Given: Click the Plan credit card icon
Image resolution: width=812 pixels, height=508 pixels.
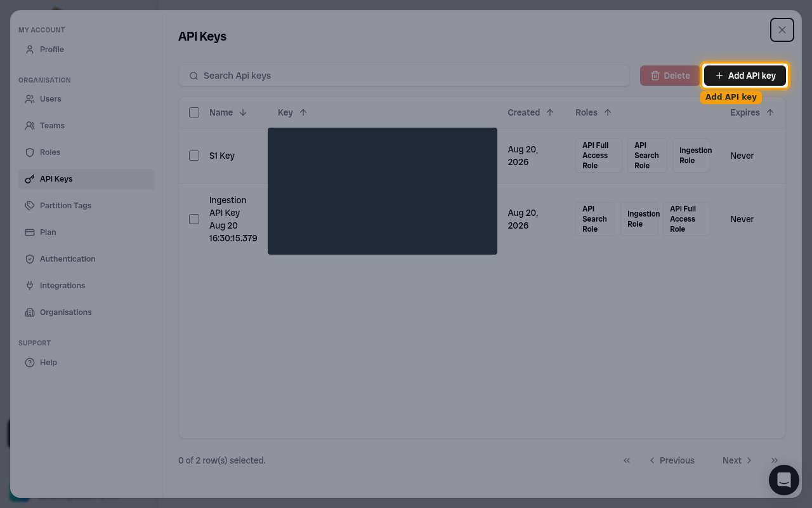Looking at the screenshot, I should pos(30,232).
